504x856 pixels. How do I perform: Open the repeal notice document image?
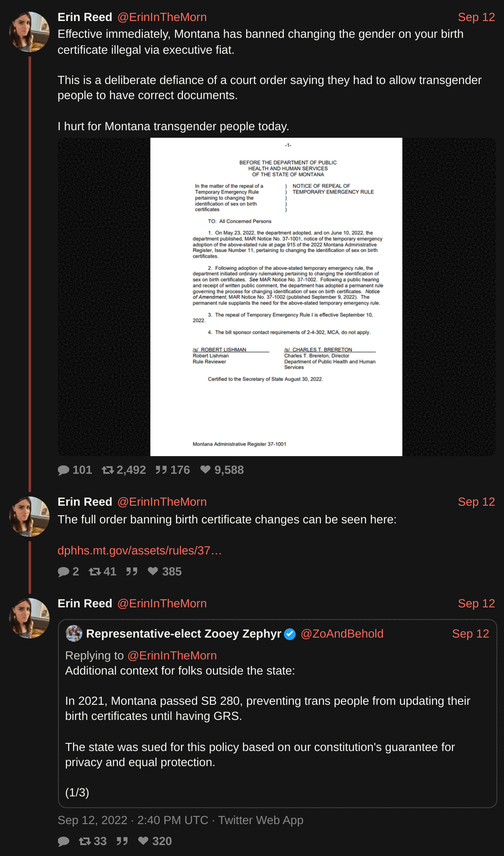(x=276, y=297)
